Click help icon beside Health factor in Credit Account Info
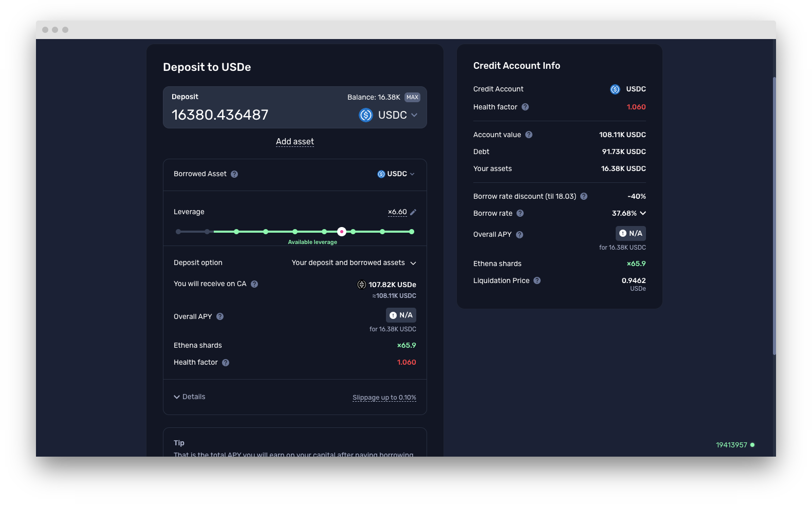The height and width of the screenshot is (508, 812). point(525,107)
